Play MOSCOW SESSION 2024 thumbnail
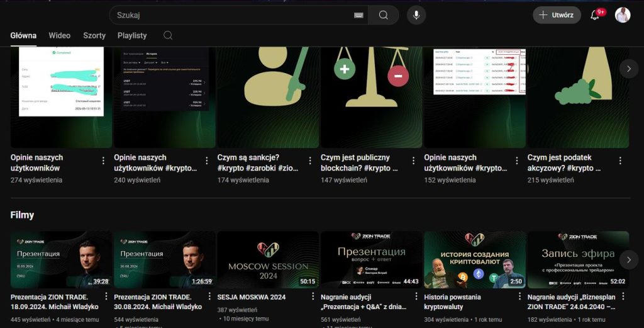This screenshot has height=328, width=644. [x=268, y=259]
